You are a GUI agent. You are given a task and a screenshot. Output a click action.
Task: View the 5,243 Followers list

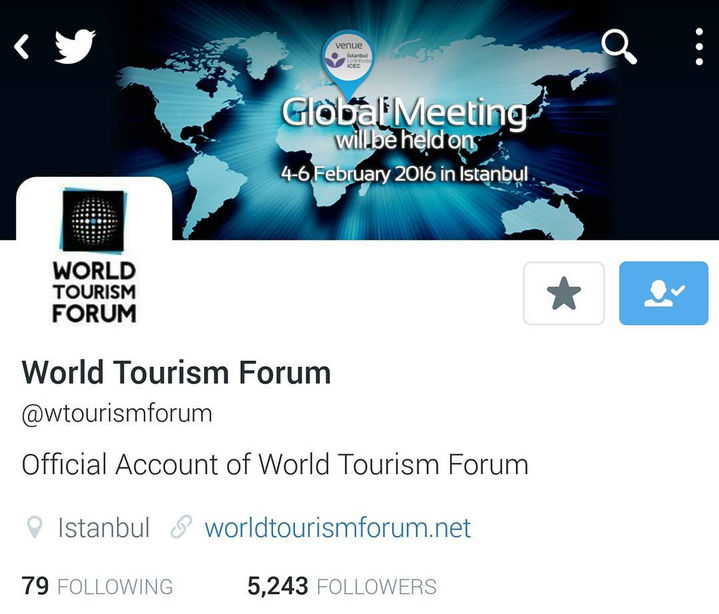(x=342, y=586)
